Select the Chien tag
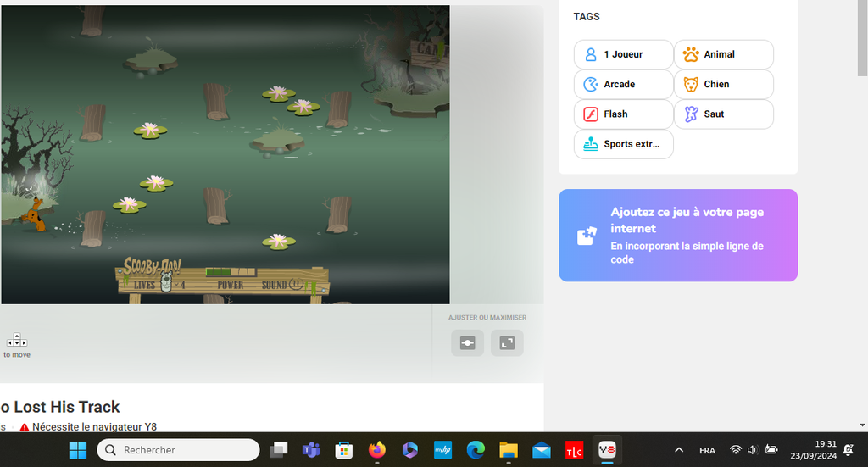Image resolution: width=868 pixels, height=467 pixels. click(x=723, y=85)
